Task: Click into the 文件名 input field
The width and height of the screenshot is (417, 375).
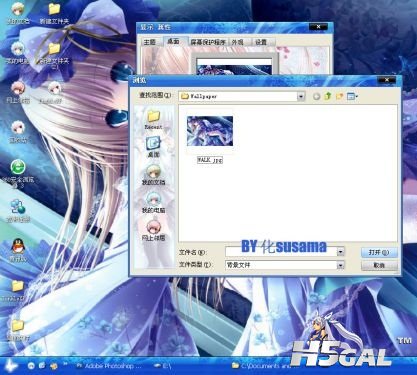Action: [281, 252]
